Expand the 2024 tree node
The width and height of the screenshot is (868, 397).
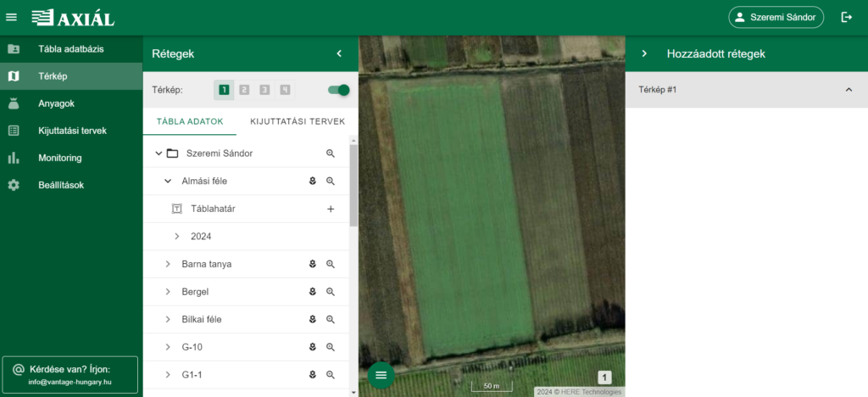[x=177, y=237]
